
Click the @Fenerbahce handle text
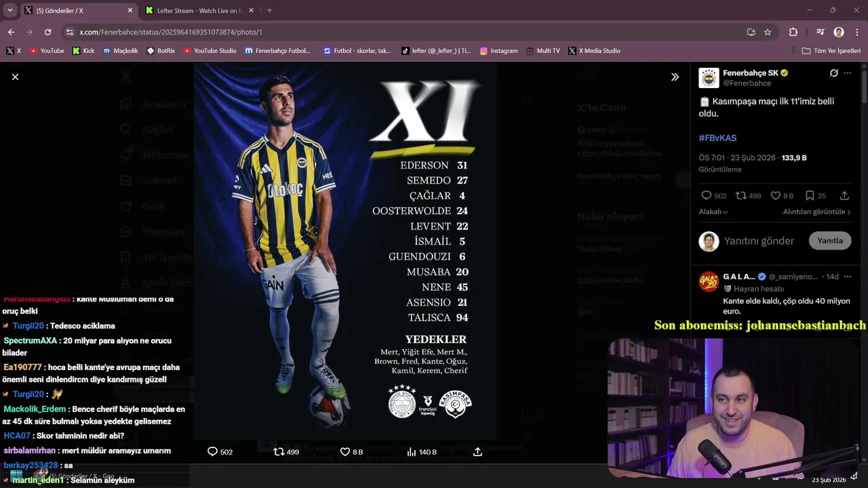[x=747, y=83]
